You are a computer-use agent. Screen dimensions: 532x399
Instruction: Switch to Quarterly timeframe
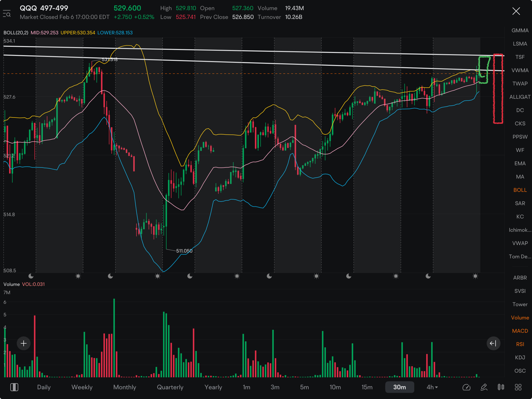(170, 387)
